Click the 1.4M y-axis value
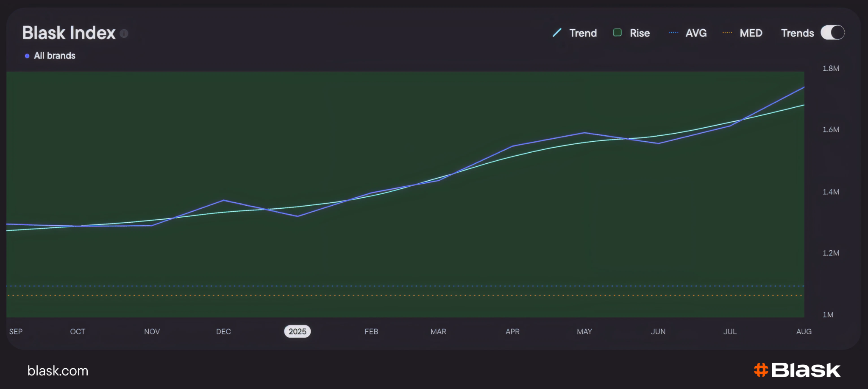This screenshot has width=868, height=389. 831,192
